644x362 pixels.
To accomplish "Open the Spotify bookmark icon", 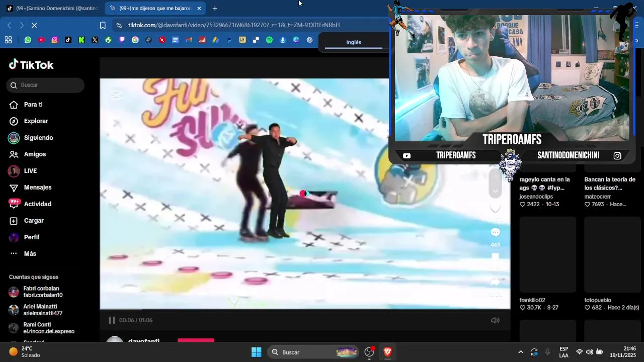I will (x=269, y=40).
